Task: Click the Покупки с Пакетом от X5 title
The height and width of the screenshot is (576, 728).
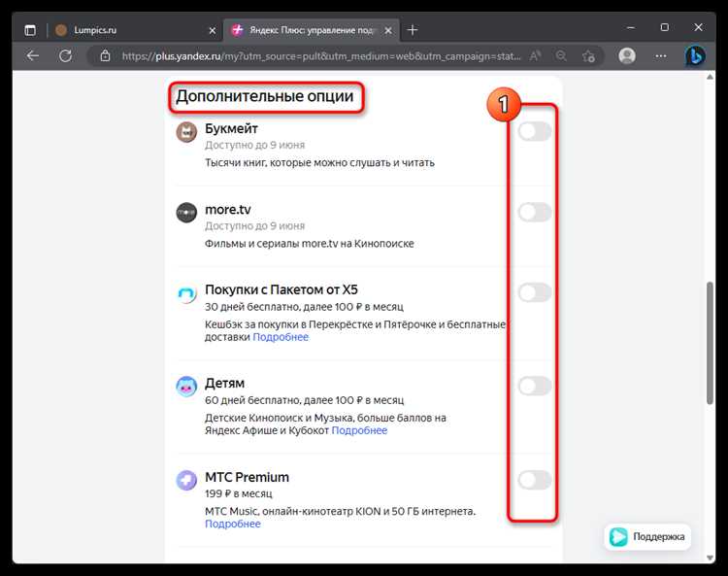Action: tap(281, 289)
